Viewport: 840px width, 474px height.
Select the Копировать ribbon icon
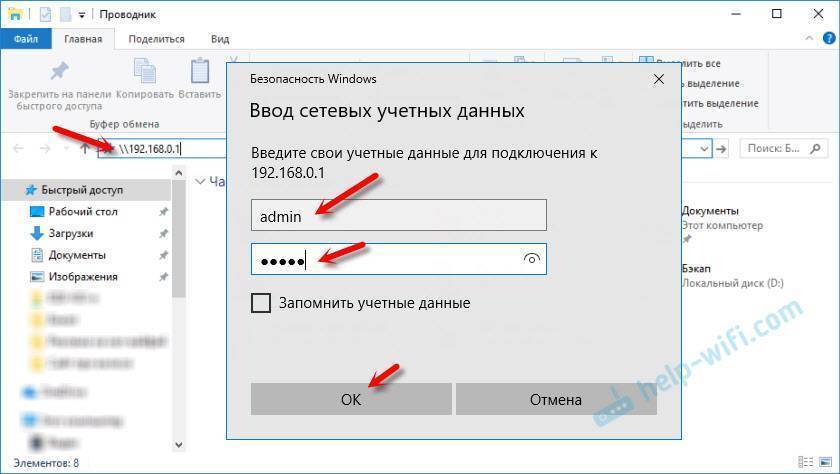point(145,71)
